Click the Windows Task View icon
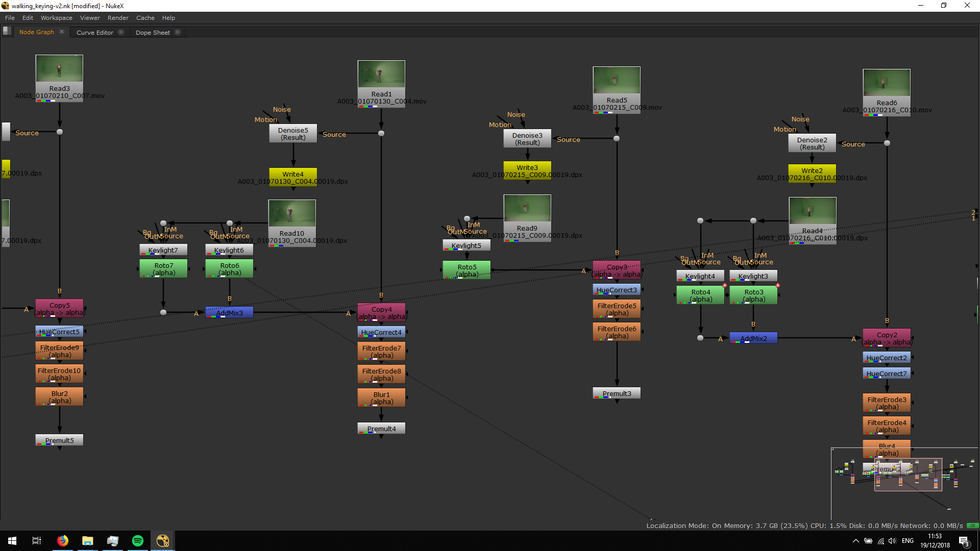The height and width of the screenshot is (551, 980). click(37, 541)
